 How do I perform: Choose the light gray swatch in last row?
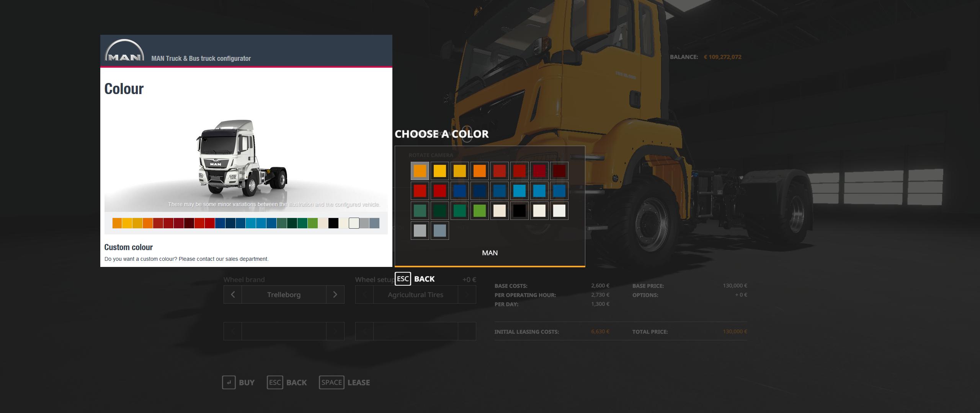[420, 231]
